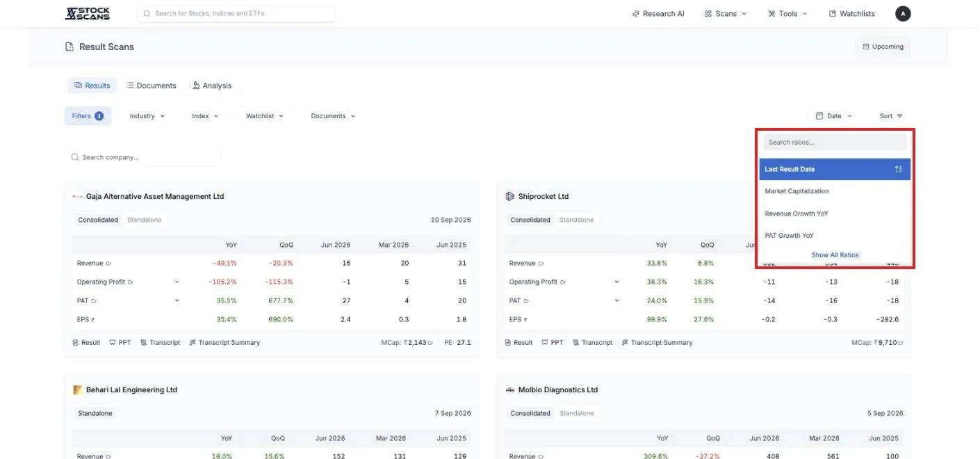The image size is (980, 459).
Task: Select Consolidated view for Shiprocket Ltd
Action: pyautogui.click(x=530, y=220)
